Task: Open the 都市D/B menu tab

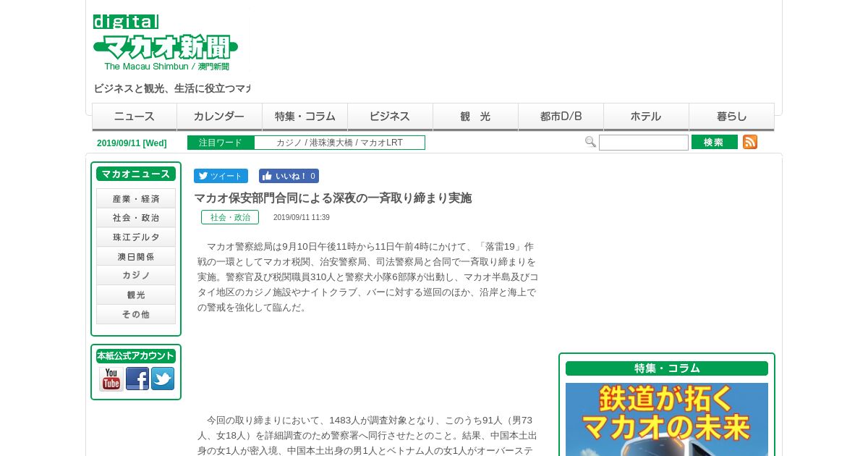Action: (561, 117)
